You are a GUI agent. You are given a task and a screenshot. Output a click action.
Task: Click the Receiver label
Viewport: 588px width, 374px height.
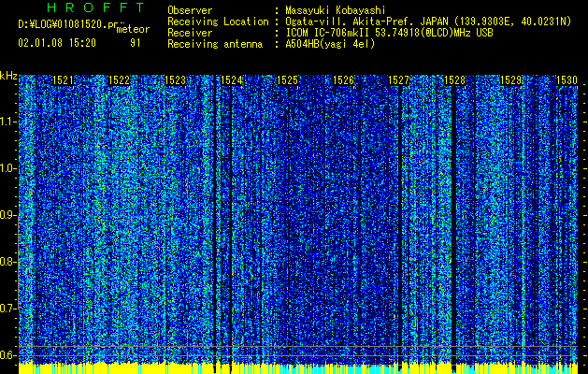pyautogui.click(x=190, y=33)
